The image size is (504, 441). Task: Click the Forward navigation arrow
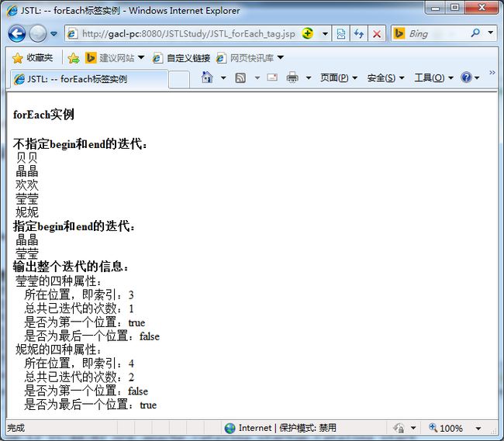[38, 33]
